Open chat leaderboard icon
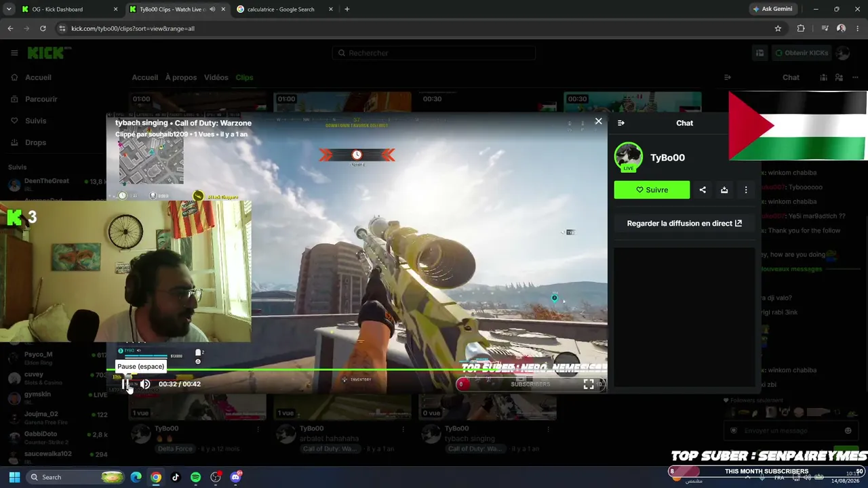 pos(824,77)
